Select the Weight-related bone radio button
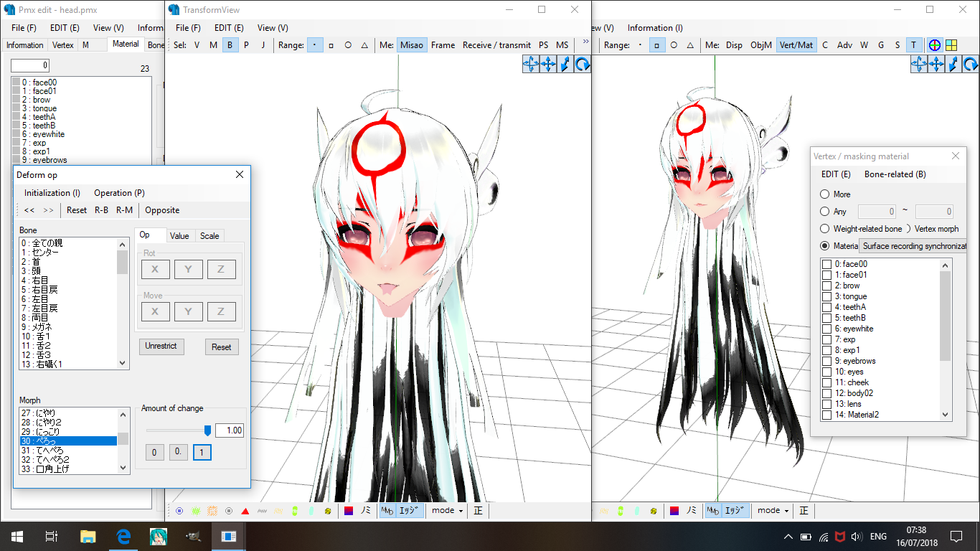The width and height of the screenshot is (980, 551). [824, 229]
